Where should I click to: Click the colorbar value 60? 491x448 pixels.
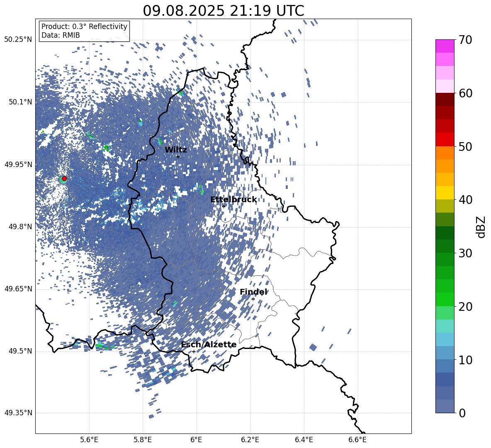[x=465, y=93]
